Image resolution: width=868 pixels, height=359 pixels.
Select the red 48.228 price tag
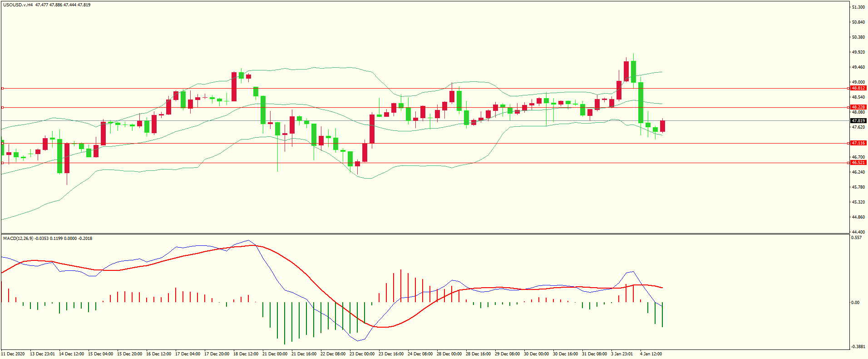(858, 107)
